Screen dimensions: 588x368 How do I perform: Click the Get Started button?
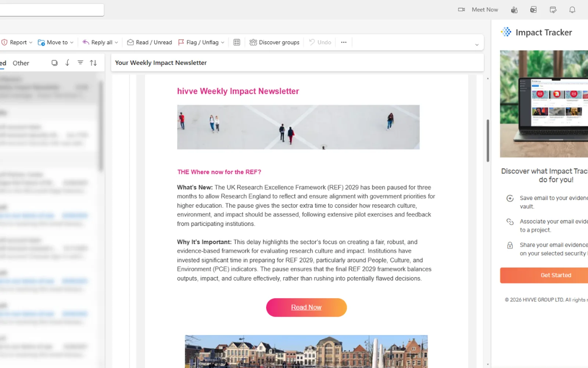coord(544,275)
